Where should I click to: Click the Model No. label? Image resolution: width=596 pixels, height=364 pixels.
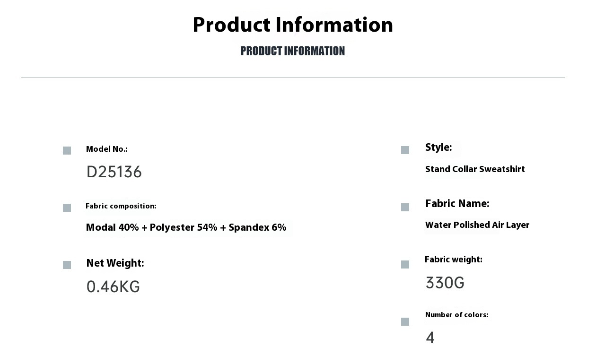107,149
